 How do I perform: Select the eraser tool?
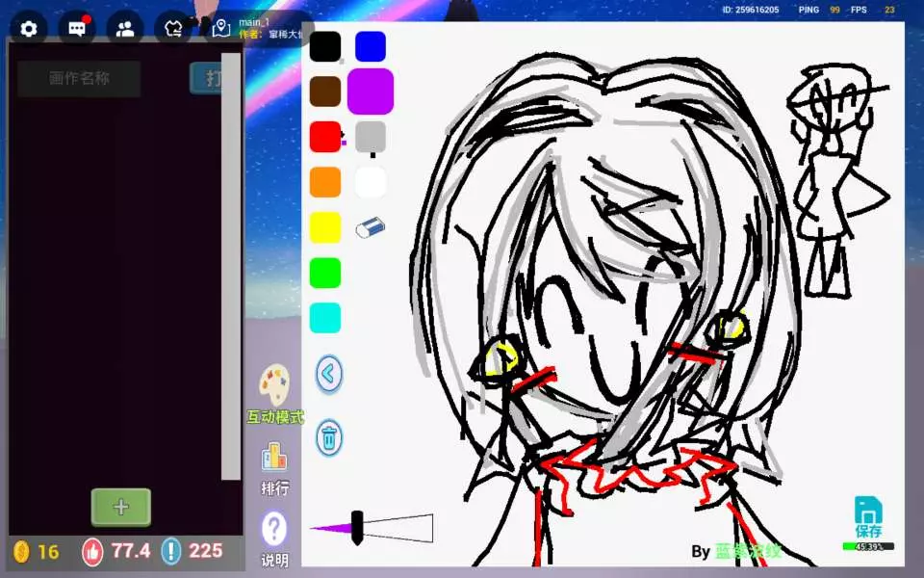click(x=370, y=227)
